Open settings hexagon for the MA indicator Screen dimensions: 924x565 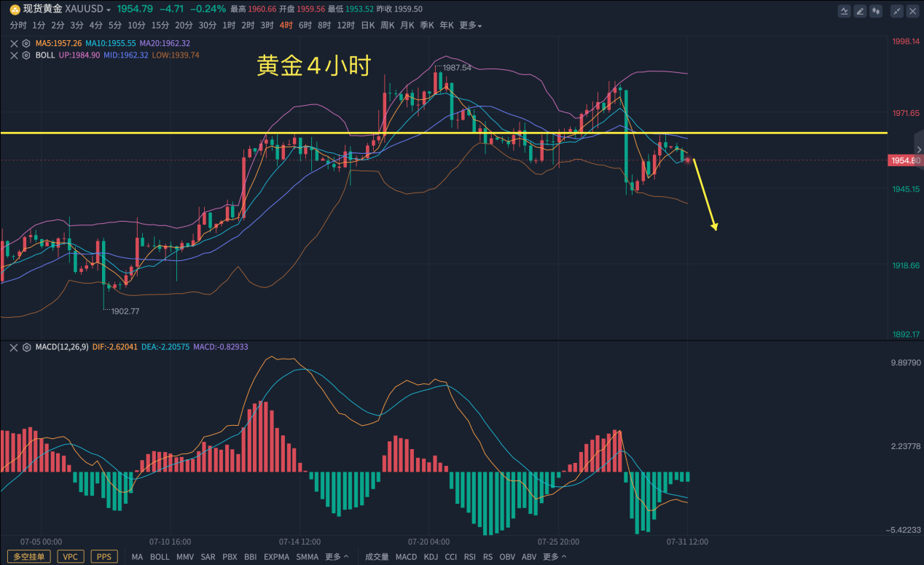26,43
